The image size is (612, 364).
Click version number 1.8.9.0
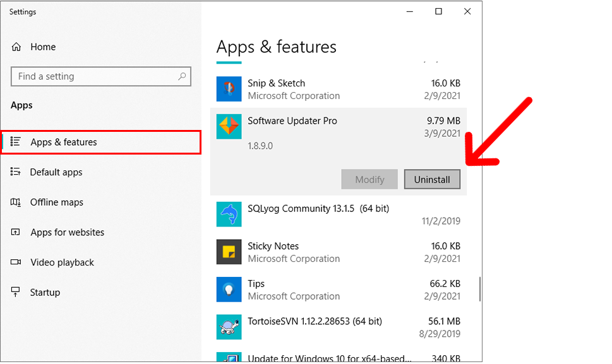coord(260,146)
